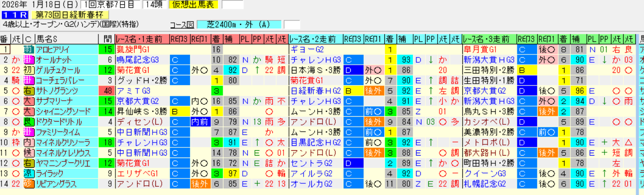
Task: Click 昇仙峡Ｓ・3勝 race cell
Action: [x=142, y=111]
